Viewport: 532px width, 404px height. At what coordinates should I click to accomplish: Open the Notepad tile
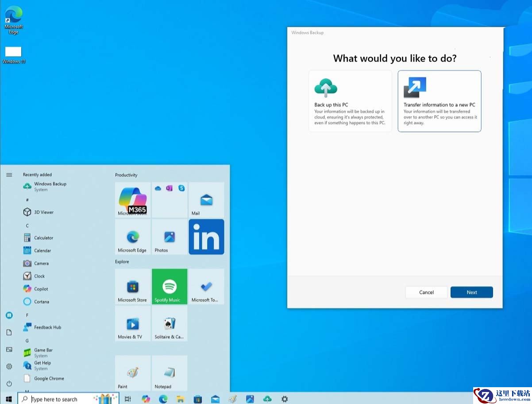pos(170,373)
